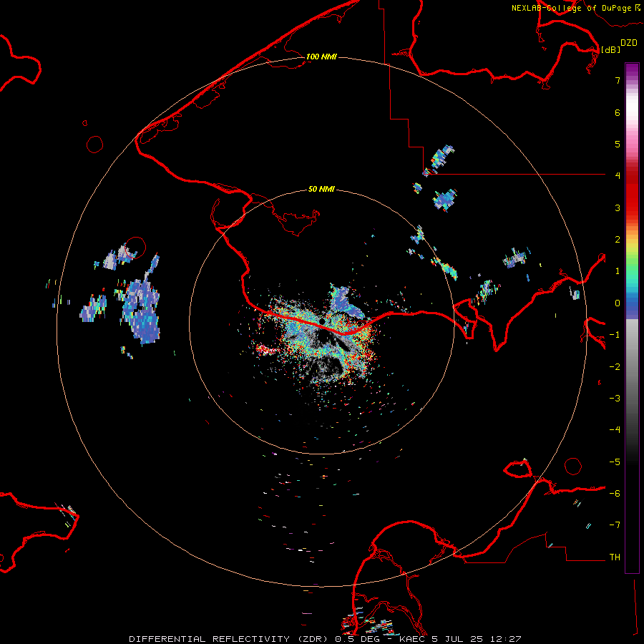The image size is (644, 644).
Task: Click the KAEC 5 JUL 25 12:27 timestamp
Action: pos(460,639)
